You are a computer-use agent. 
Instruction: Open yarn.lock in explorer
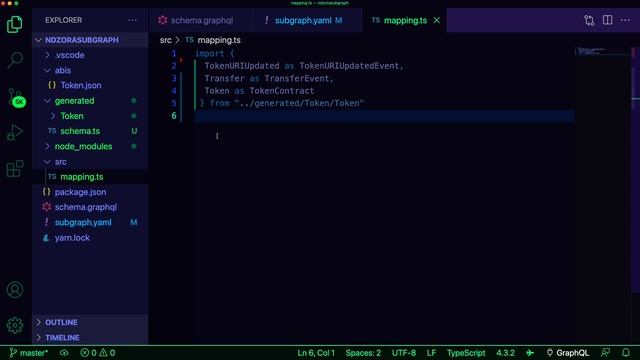click(x=90, y=238)
